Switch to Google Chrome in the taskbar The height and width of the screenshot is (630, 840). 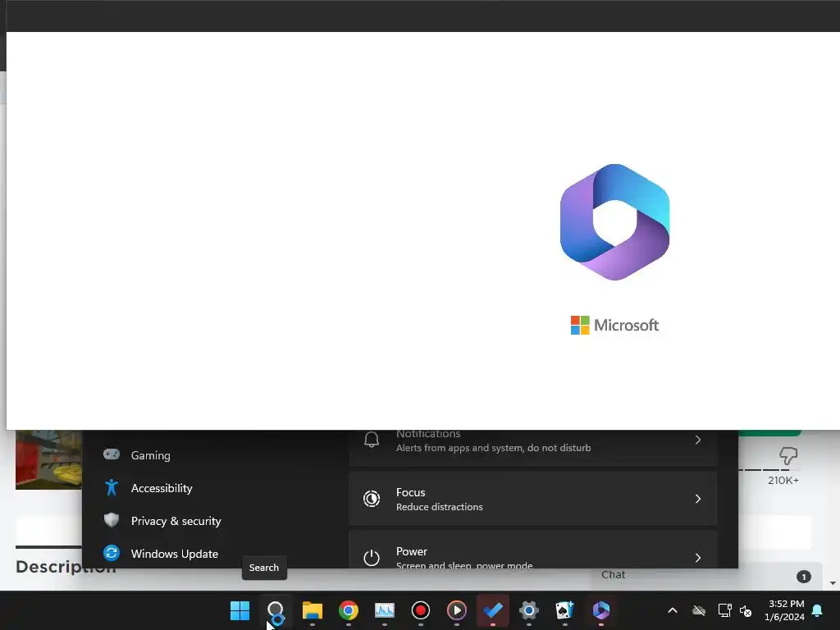point(348,610)
